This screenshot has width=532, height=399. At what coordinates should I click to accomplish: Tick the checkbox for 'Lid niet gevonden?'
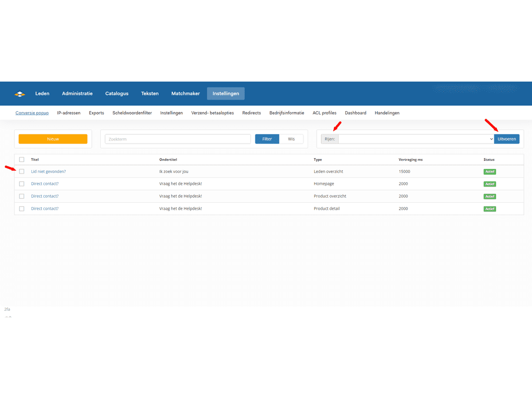pyautogui.click(x=22, y=172)
